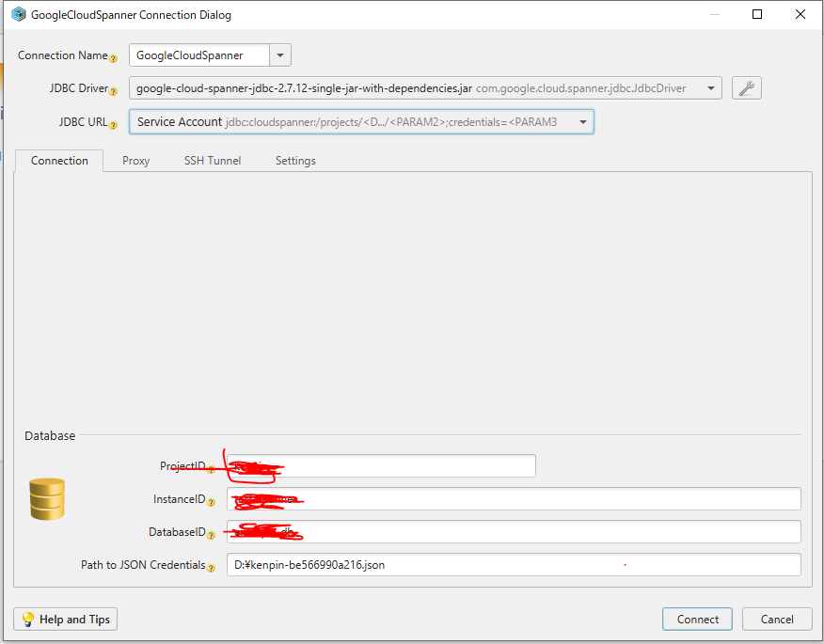Select the Settings tab
824x644 pixels.
[294, 160]
